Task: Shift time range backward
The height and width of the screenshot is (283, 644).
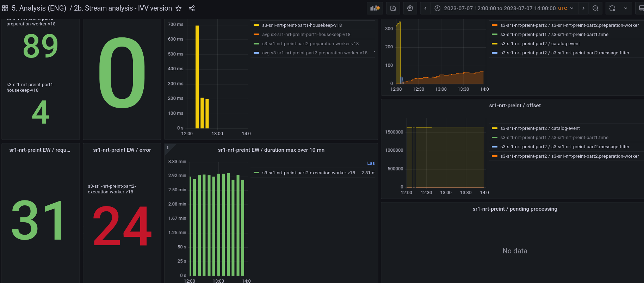Action: pyautogui.click(x=426, y=8)
